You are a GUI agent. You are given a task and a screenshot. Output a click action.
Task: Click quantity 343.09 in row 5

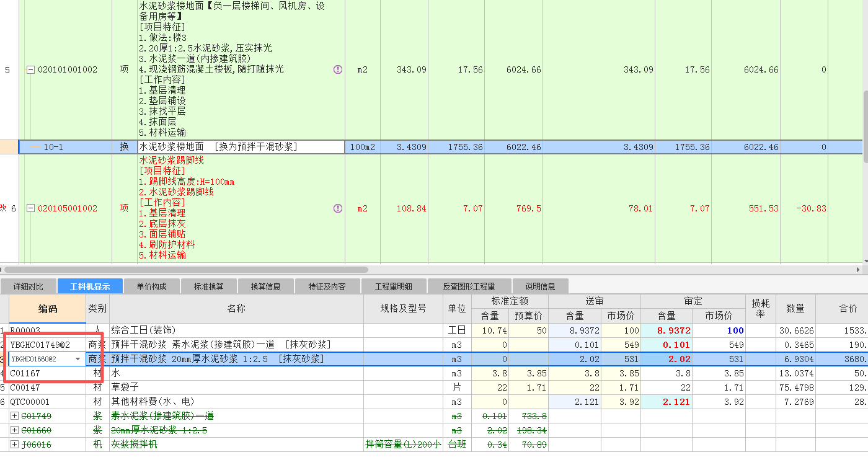pos(412,70)
